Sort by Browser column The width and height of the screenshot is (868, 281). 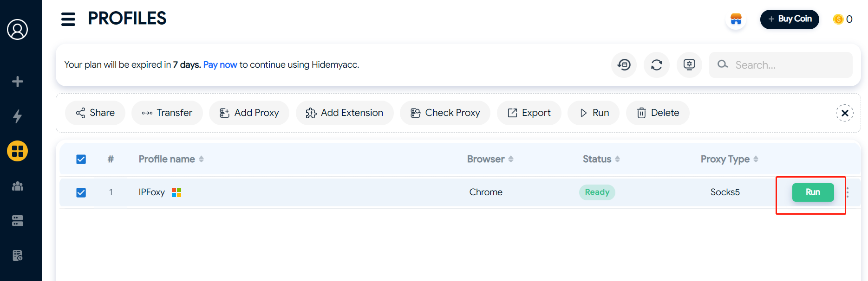490,159
